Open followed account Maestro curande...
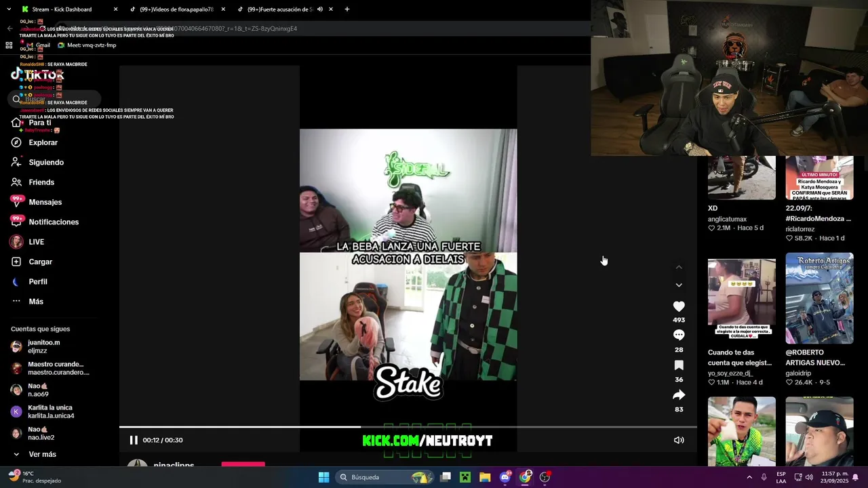 pyautogui.click(x=49, y=368)
